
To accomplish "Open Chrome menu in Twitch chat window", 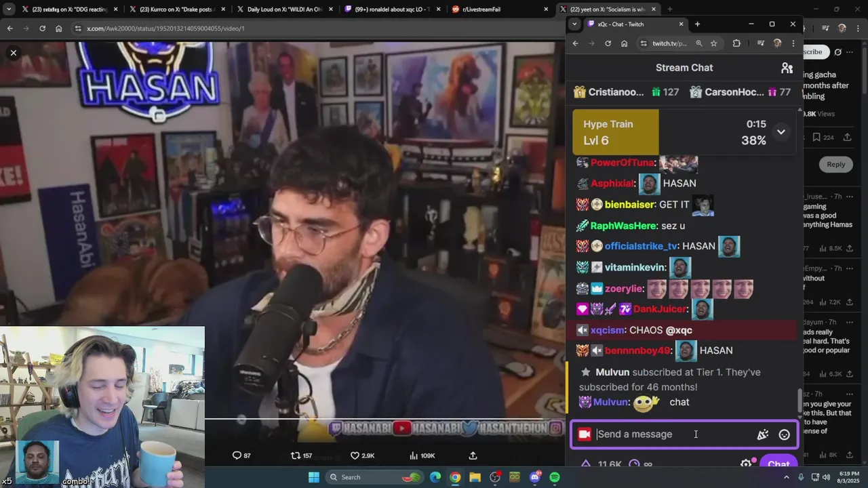I will pos(793,43).
